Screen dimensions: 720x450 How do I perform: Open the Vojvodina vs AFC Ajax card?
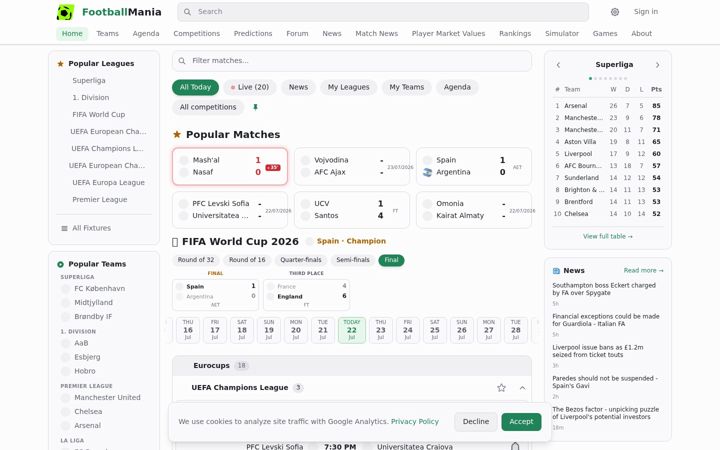[352, 166]
